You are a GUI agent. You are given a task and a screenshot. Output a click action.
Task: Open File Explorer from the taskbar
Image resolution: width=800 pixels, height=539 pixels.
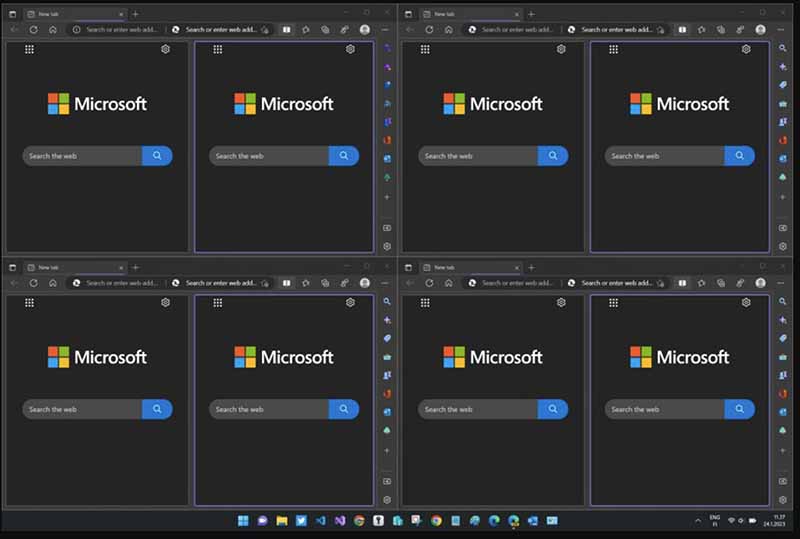click(x=282, y=521)
